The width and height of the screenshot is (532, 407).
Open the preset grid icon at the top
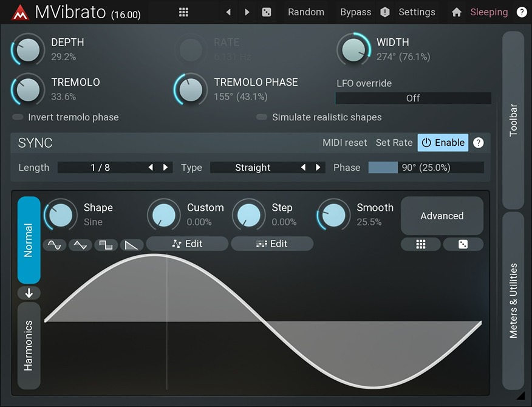[x=183, y=12]
